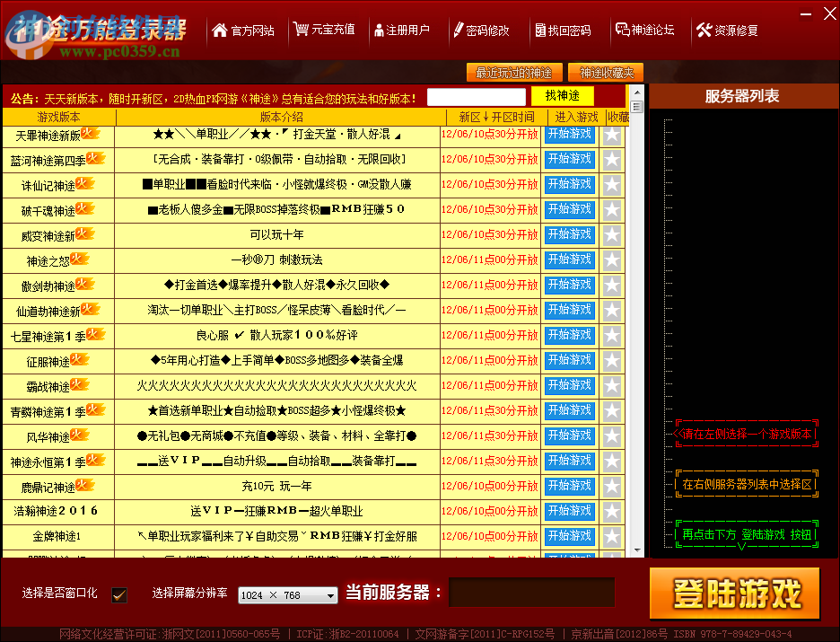Viewport: 840px width, 642px height.
Task: Sort by 新区开区时间 column header
Action: [x=496, y=117]
